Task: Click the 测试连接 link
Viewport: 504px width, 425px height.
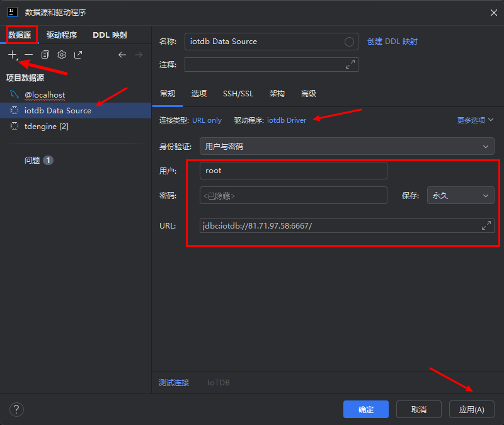Action: point(174,383)
